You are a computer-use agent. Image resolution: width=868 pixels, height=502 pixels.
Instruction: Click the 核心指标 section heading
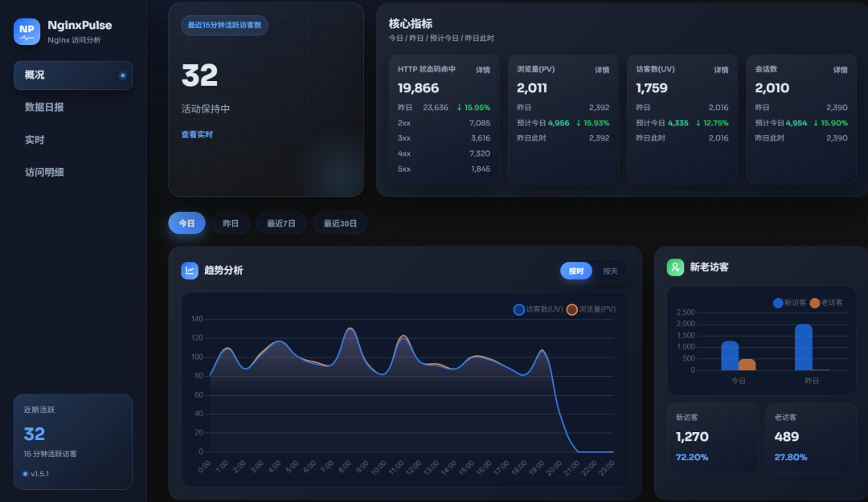(x=410, y=24)
